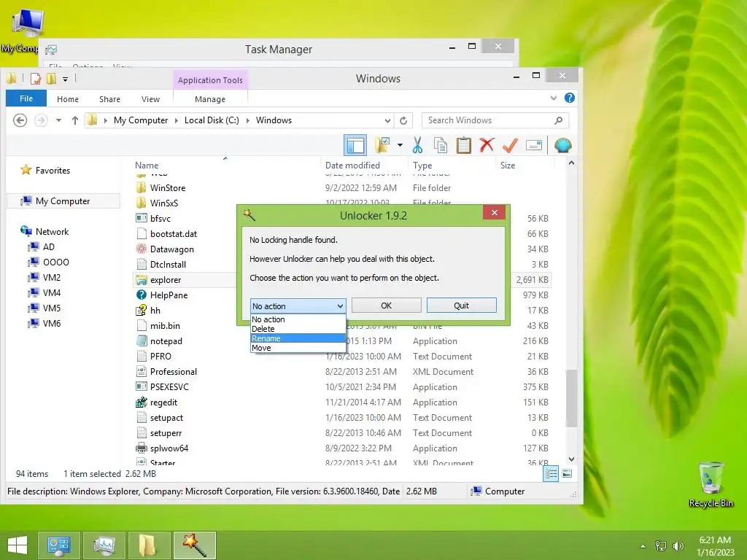Click My Computer breadcrumb in address bar
This screenshot has width=747, height=560.
[141, 120]
